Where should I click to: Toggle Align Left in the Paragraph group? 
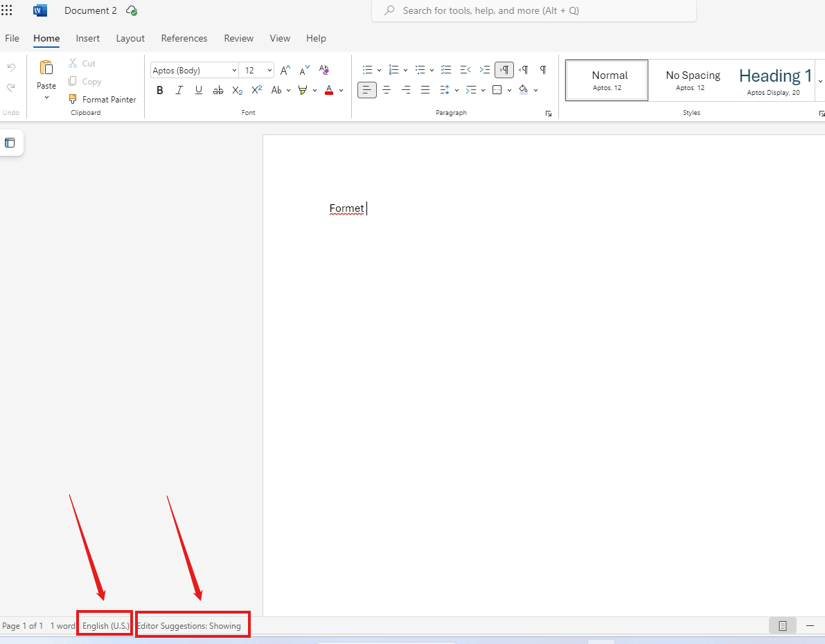(367, 90)
